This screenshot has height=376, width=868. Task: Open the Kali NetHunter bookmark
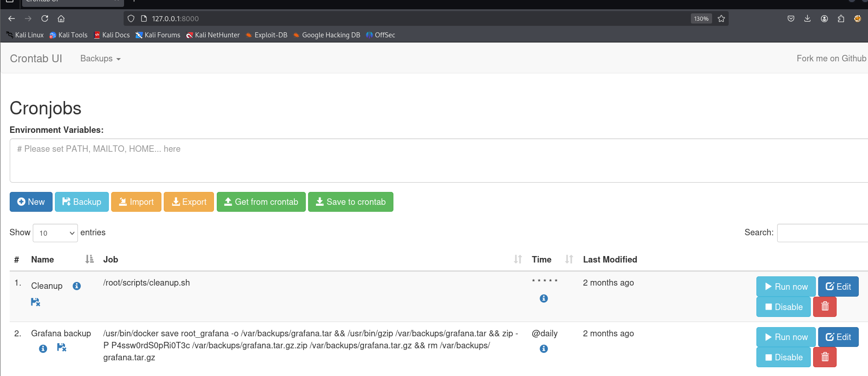[x=213, y=35]
